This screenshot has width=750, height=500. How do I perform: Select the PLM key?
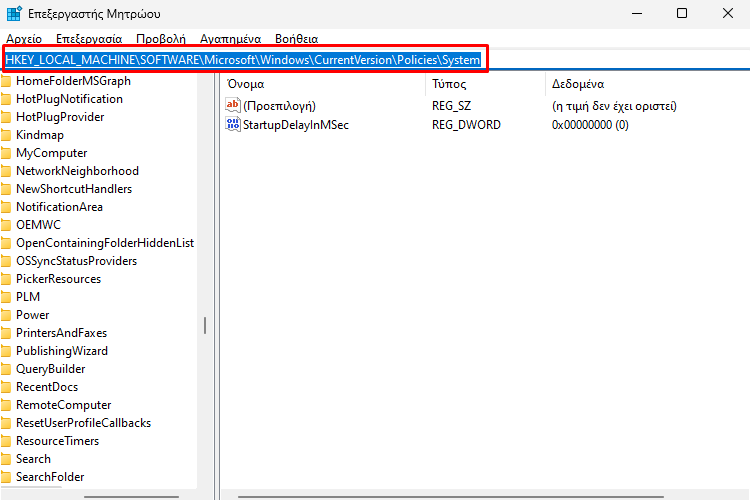click(28, 297)
